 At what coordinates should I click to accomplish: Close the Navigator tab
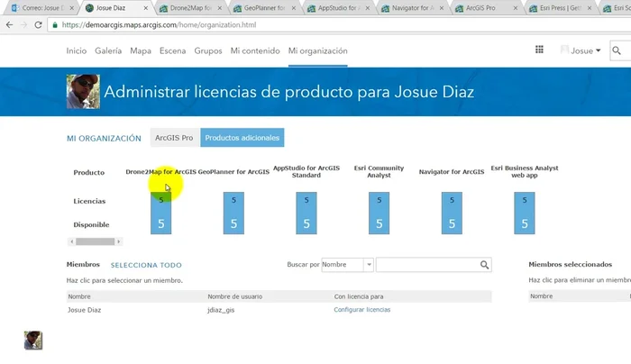tap(442, 7)
